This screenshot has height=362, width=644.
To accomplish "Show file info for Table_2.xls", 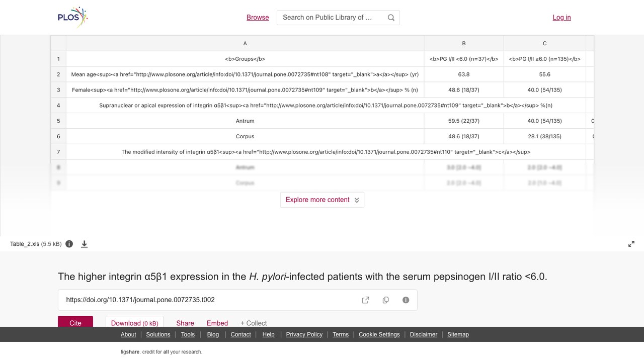I will pyautogui.click(x=69, y=244).
